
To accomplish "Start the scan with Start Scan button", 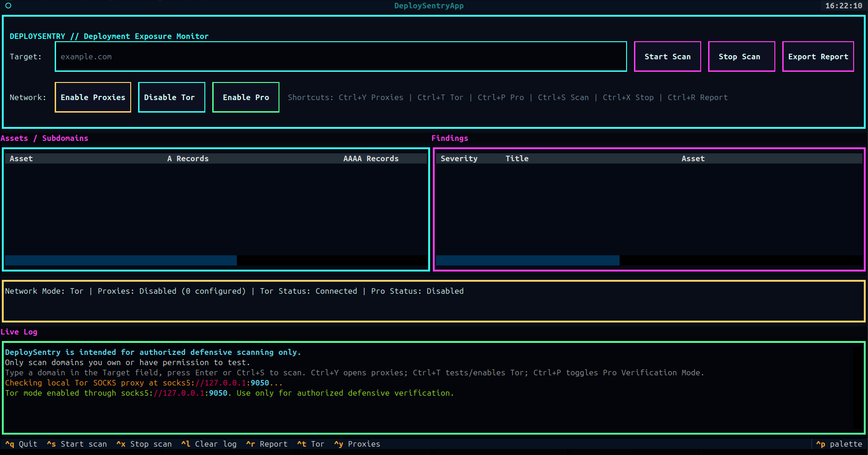I will 667,57.
